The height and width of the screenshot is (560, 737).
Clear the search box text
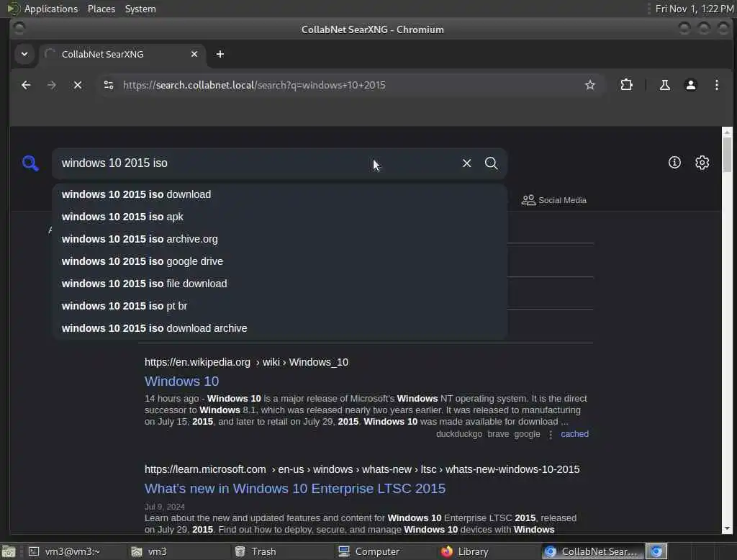point(466,163)
